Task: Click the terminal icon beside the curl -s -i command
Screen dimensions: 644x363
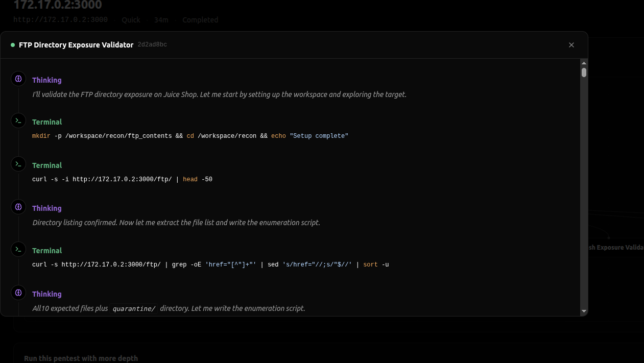Action: (18, 164)
